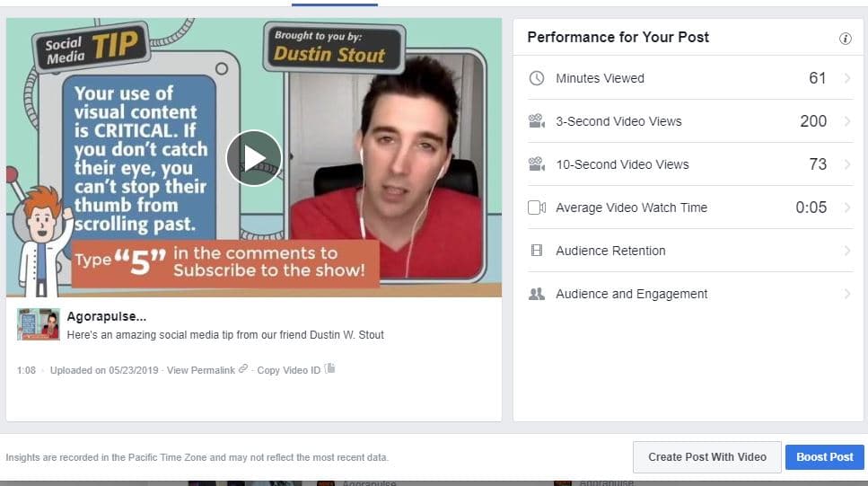Expand the Minutes Viewed chevron

pyautogui.click(x=847, y=78)
